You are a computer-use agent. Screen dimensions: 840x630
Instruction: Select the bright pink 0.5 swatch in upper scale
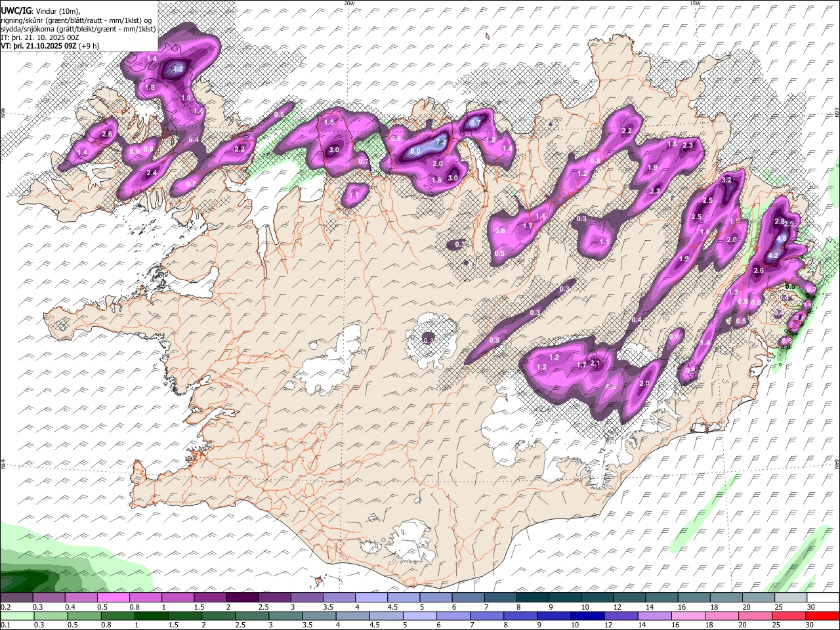point(113,598)
